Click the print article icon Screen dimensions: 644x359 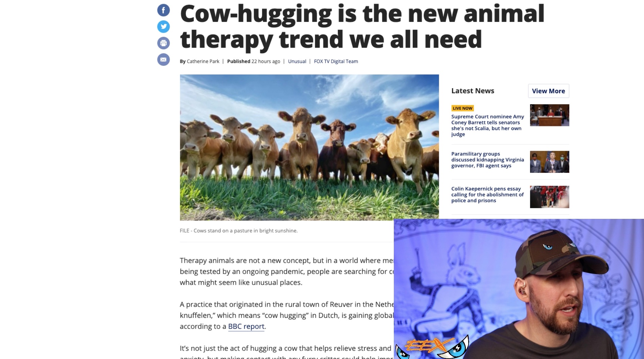[163, 43]
